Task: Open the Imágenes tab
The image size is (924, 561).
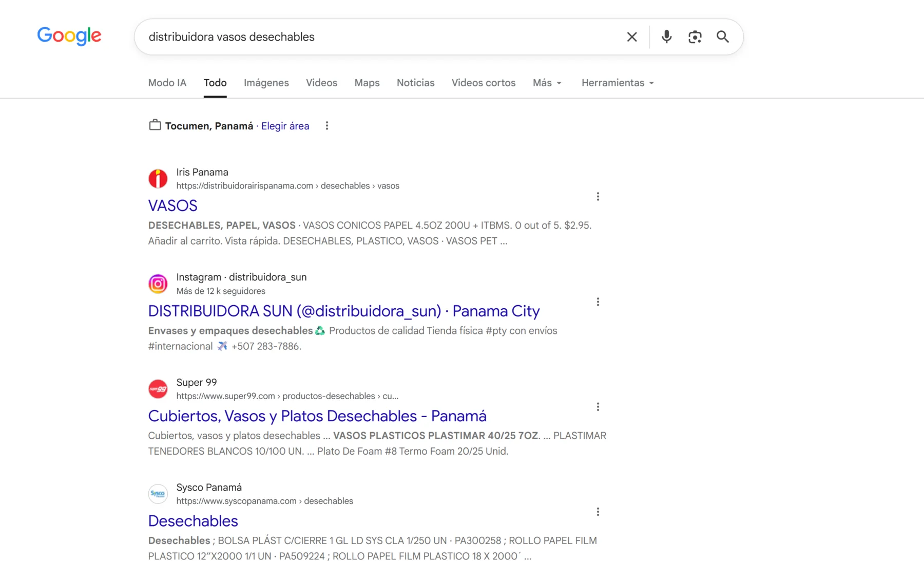Action: pyautogui.click(x=266, y=83)
